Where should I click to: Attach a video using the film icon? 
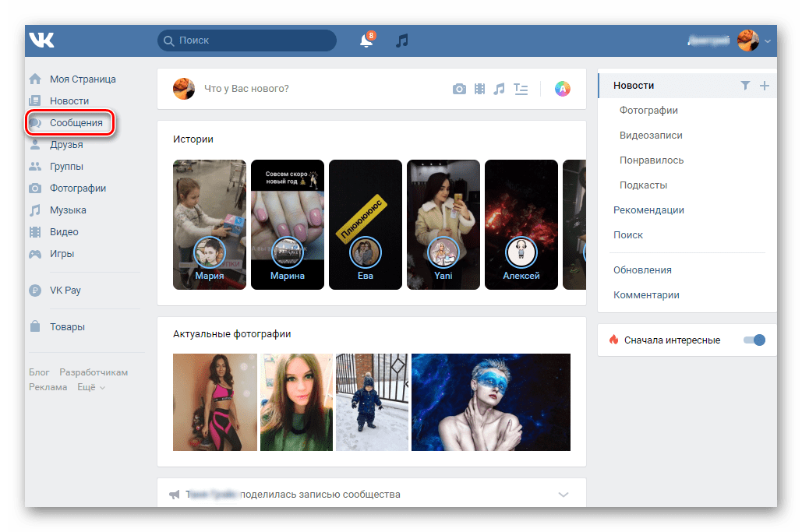479,89
